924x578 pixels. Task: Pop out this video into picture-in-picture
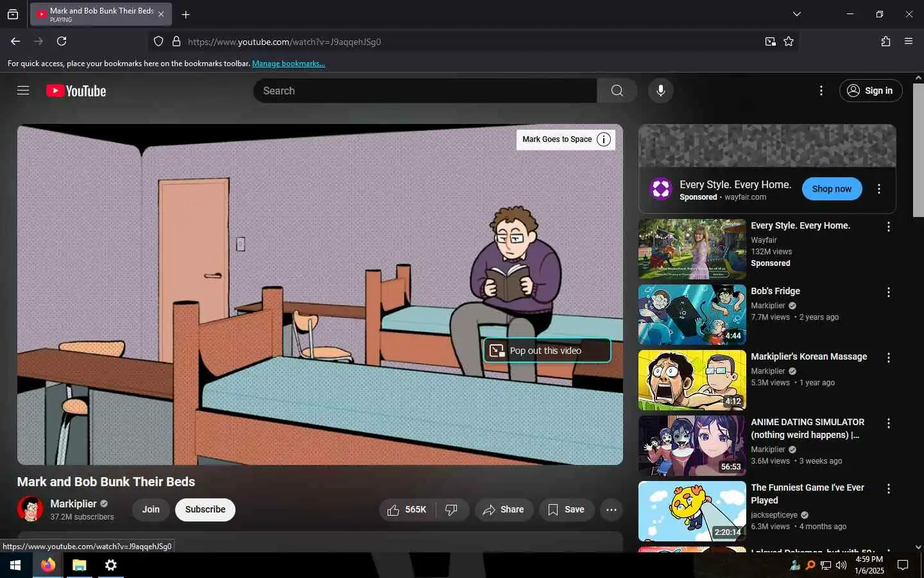547,351
